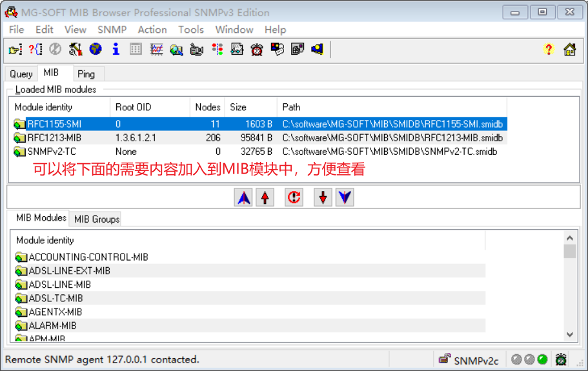Click the blue down-arrow unload all button

click(x=345, y=197)
